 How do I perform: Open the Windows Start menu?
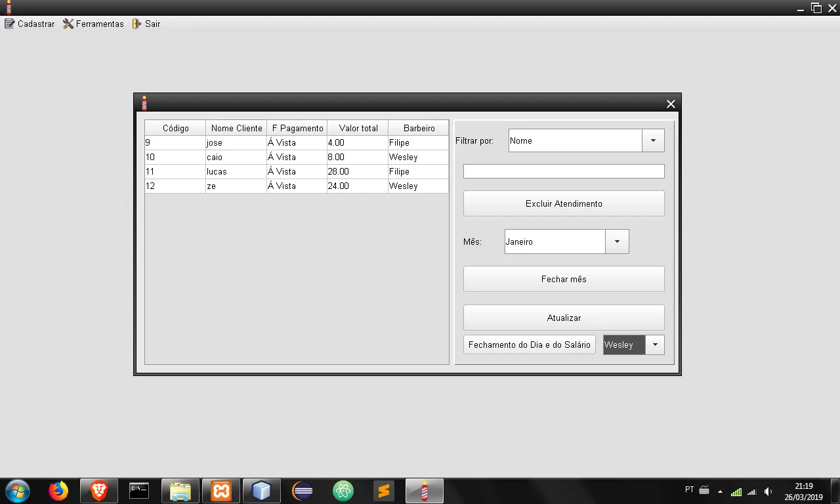[x=18, y=490]
